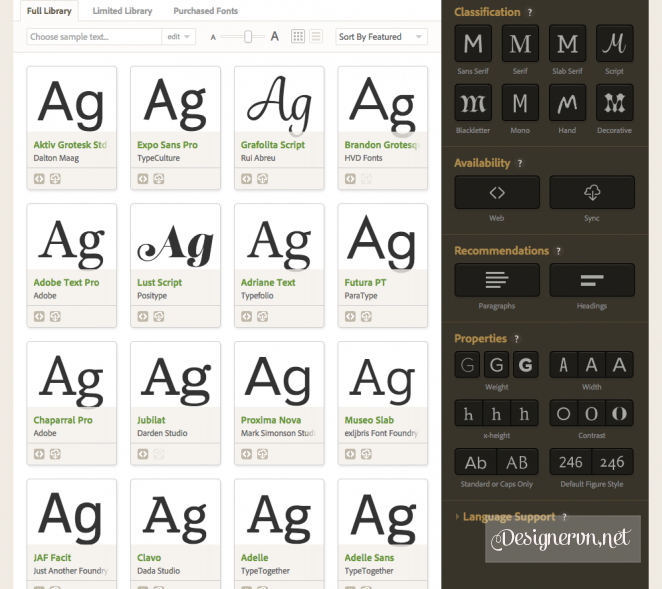Click the Lust Script Ag preview thumbnail
Image resolution: width=662 pixels, height=589 pixels.
pyautogui.click(x=175, y=238)
